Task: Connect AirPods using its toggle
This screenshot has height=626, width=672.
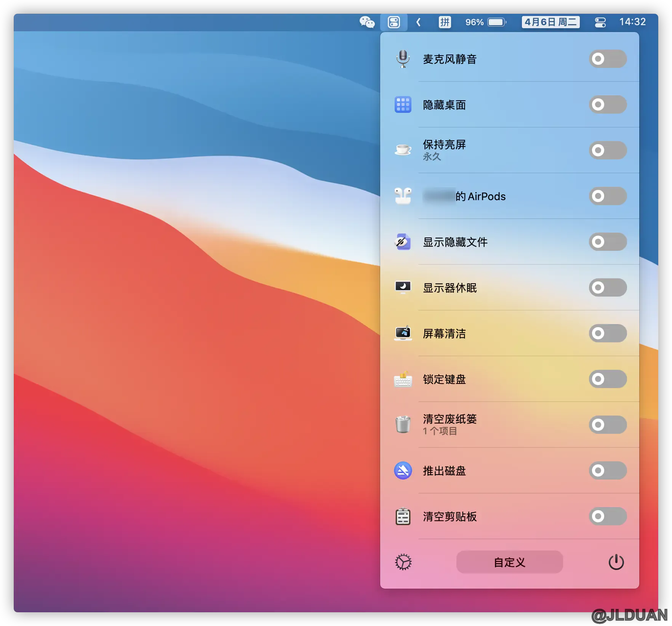Action: 608,196
